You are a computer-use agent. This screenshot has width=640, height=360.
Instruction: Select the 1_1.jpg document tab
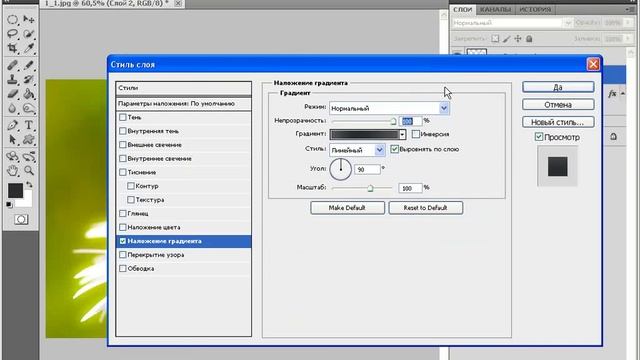(107, 3)
